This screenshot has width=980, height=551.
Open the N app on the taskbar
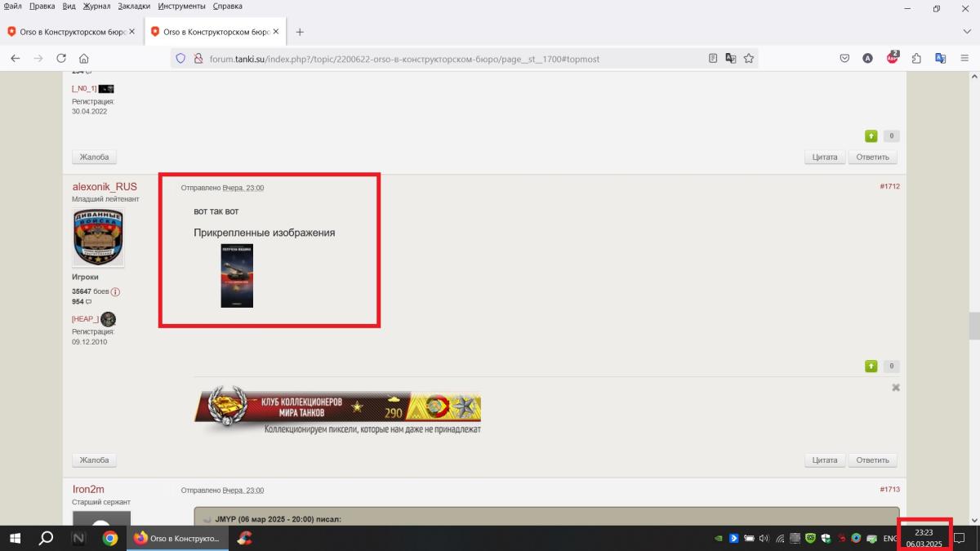click(x=78, y=538)
